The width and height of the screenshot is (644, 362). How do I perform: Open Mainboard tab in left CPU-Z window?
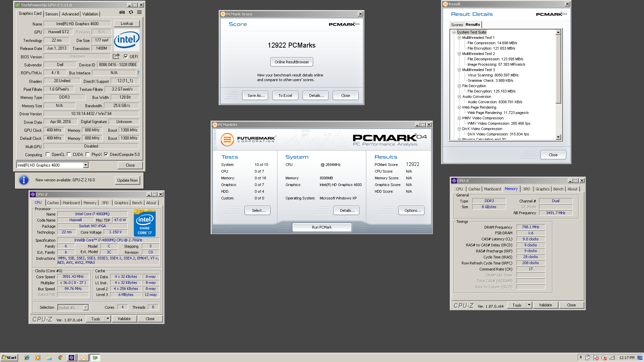click(71, 203)
